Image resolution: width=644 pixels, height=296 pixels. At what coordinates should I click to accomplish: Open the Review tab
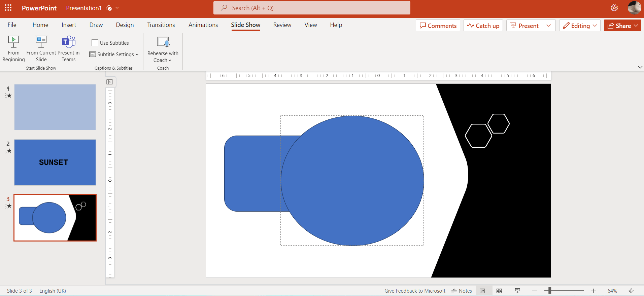[x=282, y=25]
